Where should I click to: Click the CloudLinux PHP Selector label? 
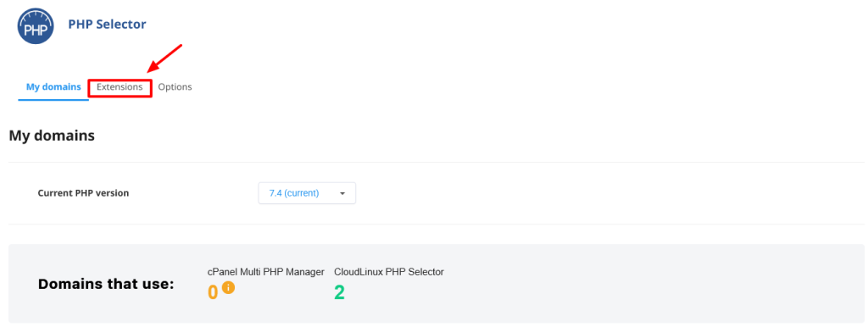pos(389,272)
